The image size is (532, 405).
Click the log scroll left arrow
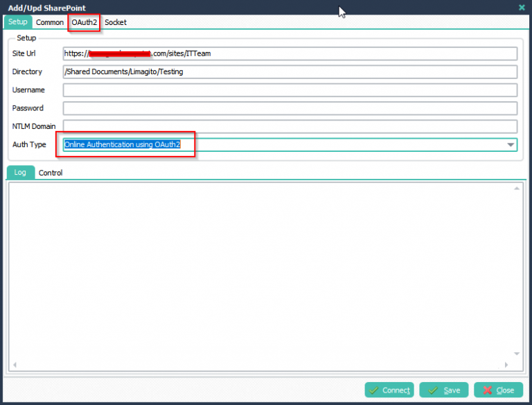tap(15, 365)
